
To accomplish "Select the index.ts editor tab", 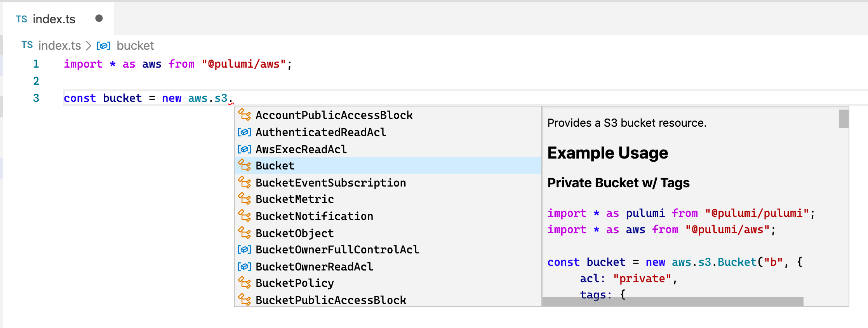I will coord(58,19).
